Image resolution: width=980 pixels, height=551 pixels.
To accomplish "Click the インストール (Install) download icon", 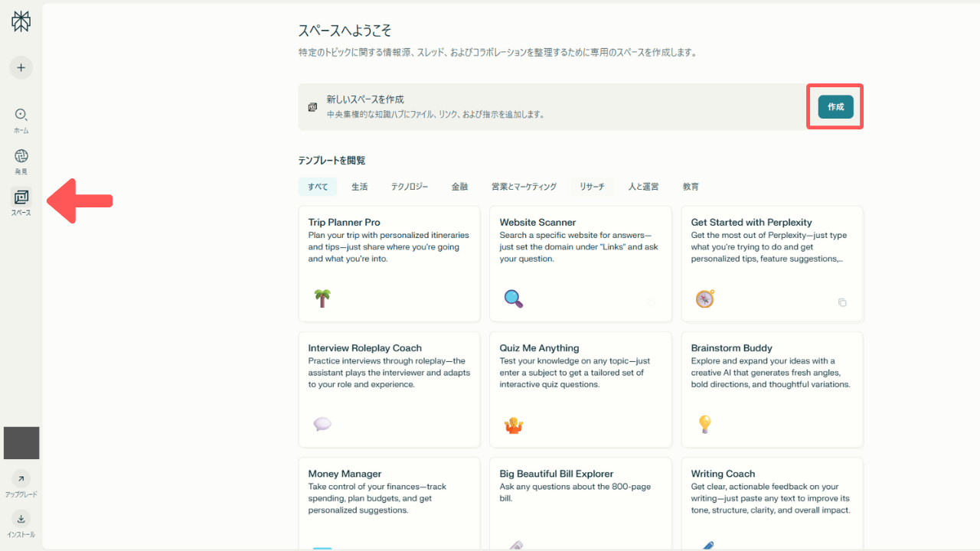I will pyautogui.click(x=21, y=519).
